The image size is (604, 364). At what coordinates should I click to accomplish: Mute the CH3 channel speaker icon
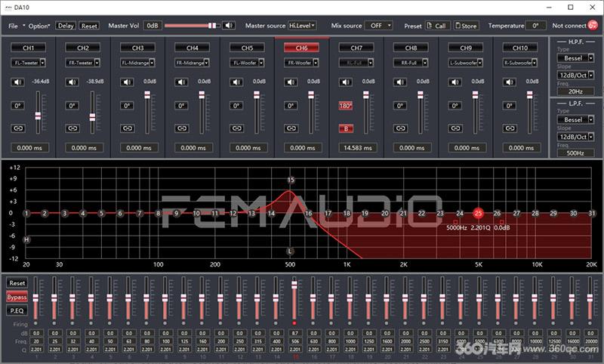pyautogui.click(x=127, y=82)
